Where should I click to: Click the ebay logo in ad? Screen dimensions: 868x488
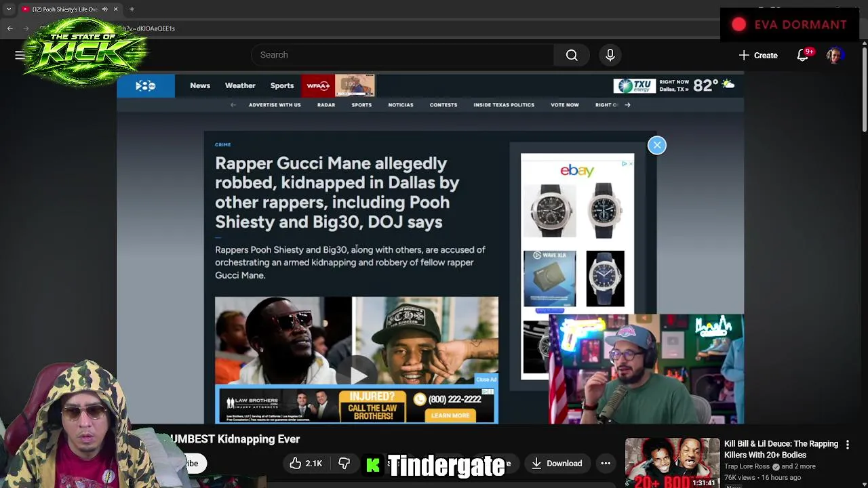(x=577, y=171)
